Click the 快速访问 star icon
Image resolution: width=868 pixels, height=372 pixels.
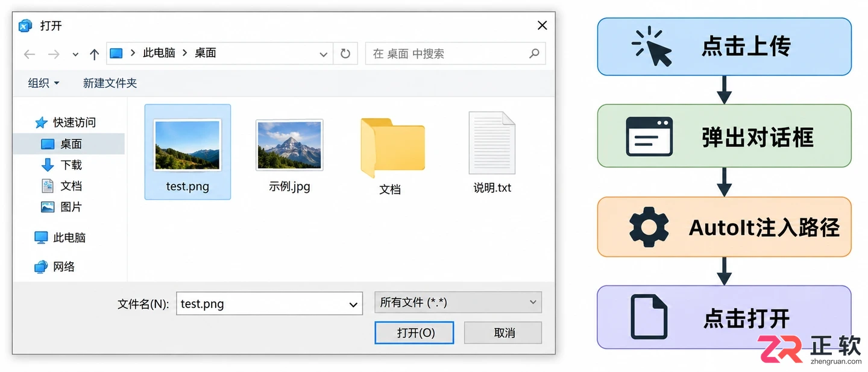pyautogui.click(x=41, y=123)
